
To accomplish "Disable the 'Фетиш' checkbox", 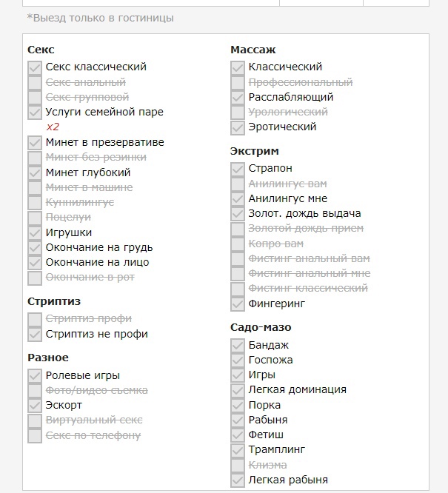I will [x=237, y=435].
